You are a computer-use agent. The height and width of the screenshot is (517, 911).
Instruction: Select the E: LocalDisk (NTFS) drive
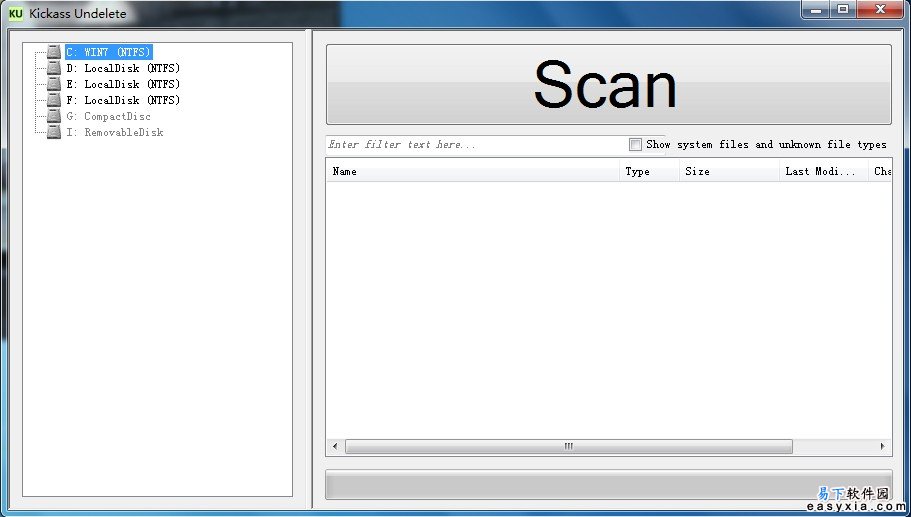tap(123, 84)
